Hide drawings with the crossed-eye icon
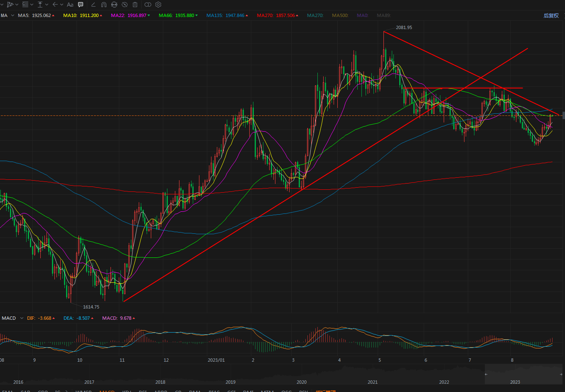The height and width of the screenshot is (392, 565). [x=125, y=5]
